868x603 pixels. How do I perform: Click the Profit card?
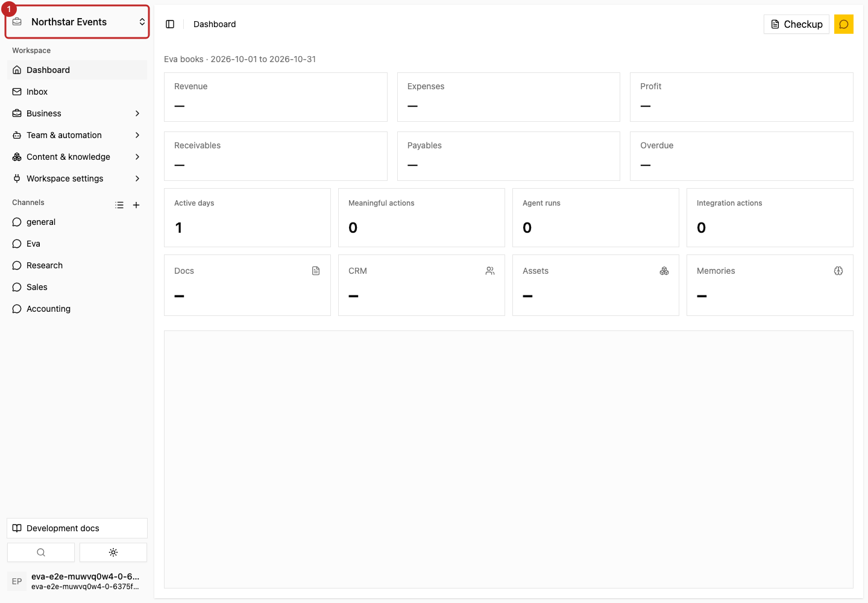pos(741,97)
